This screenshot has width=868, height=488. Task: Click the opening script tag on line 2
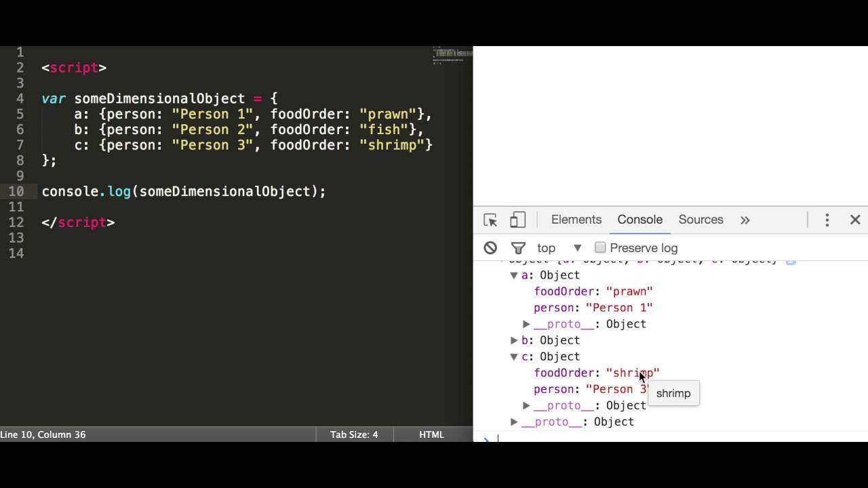(x=74, y=68)
